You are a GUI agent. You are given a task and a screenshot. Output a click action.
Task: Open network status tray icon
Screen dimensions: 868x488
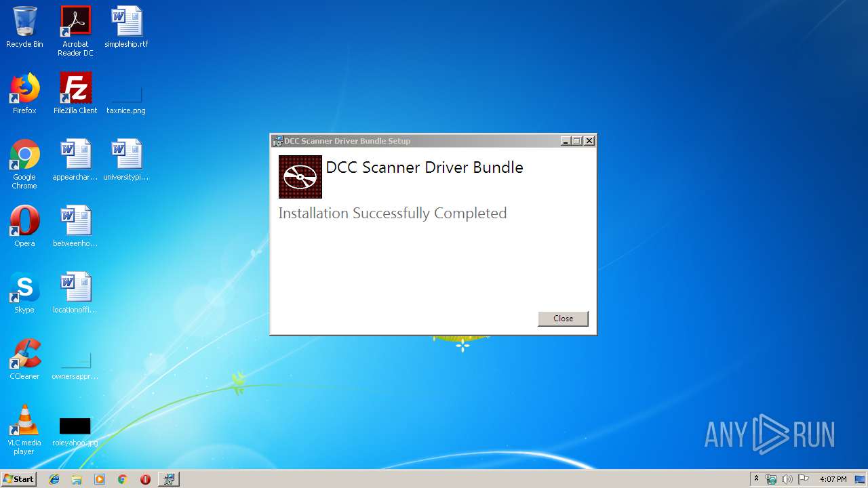point(771,479)
